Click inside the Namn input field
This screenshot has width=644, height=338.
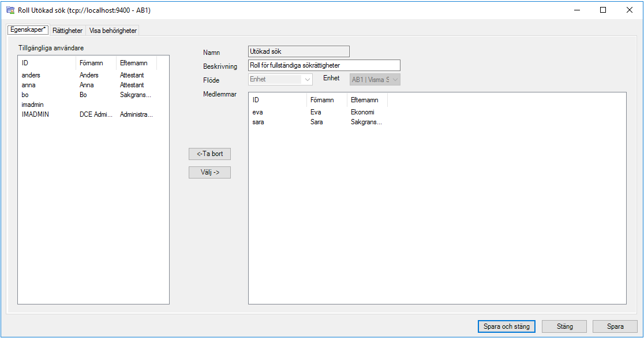tap(298, 51)
